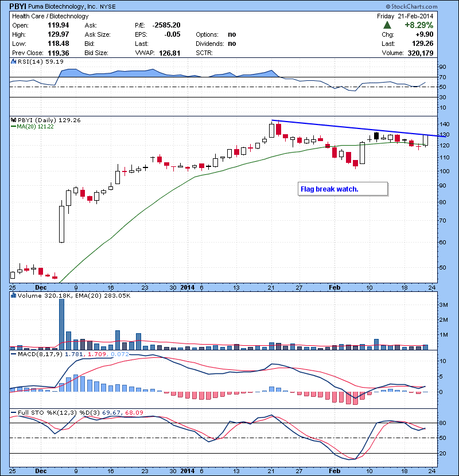Image resolution: width=459 pixels, height=476 pixels.
Task: Select the Prev Close value 119.36
Action: [59, 53]
